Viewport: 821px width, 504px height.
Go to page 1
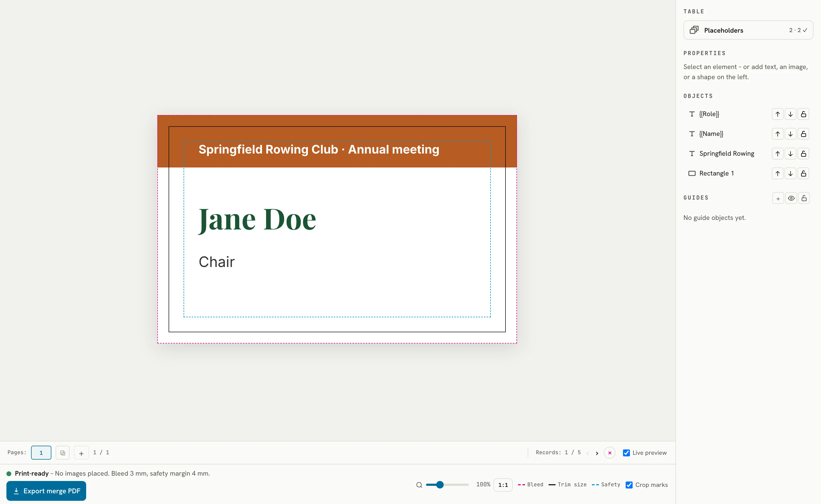point(41,453)
